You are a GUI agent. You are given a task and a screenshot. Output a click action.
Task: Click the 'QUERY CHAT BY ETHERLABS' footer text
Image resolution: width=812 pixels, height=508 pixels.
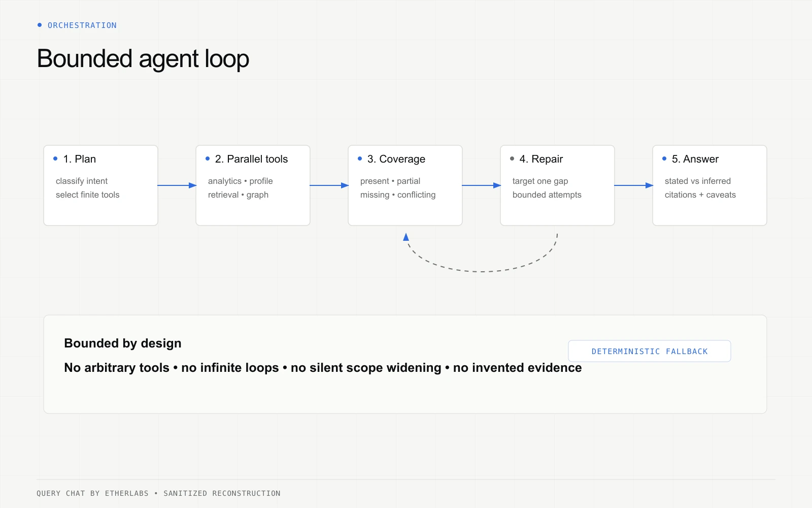pyautogui.click(x=92, y=493)
